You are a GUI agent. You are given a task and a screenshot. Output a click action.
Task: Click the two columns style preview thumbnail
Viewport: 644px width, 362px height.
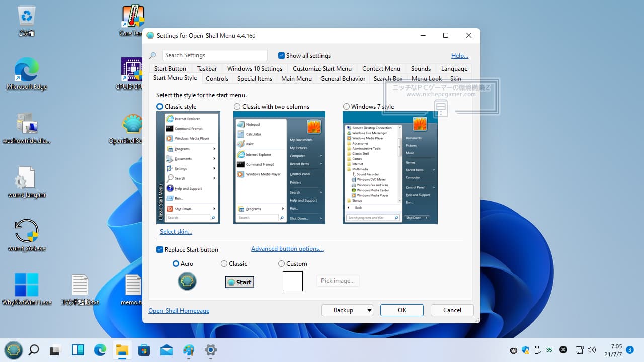279,167
